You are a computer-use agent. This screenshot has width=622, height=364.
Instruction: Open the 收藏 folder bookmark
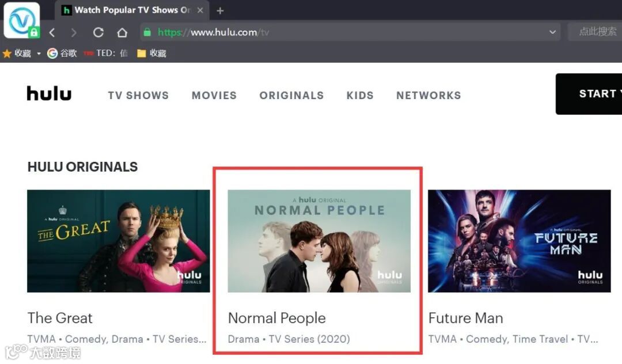click(x=151, y=53)
